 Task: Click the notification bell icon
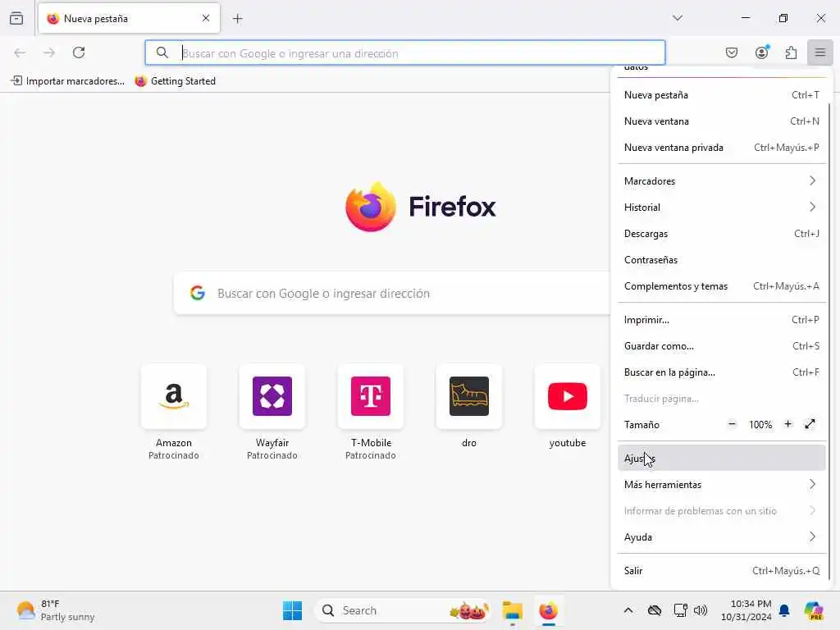pyautogui.click(x=784, y=610)
